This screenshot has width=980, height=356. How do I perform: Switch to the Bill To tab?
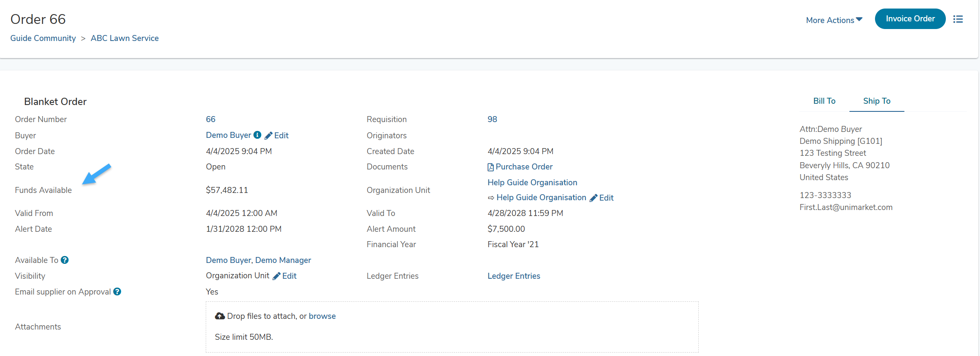click(x=824, y=101)
